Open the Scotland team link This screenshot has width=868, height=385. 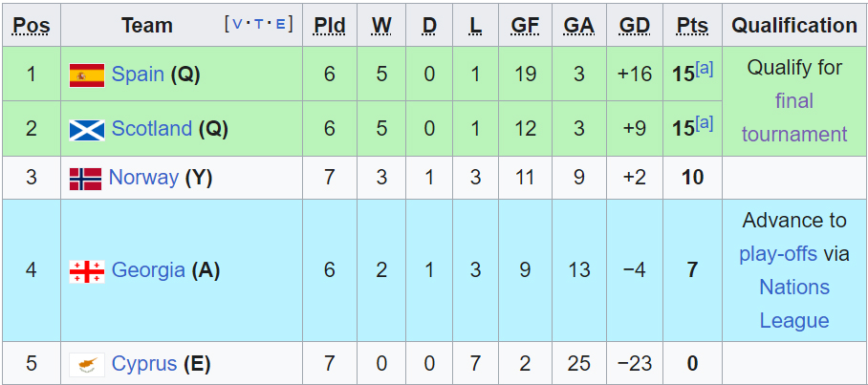(x=152, y=129)
